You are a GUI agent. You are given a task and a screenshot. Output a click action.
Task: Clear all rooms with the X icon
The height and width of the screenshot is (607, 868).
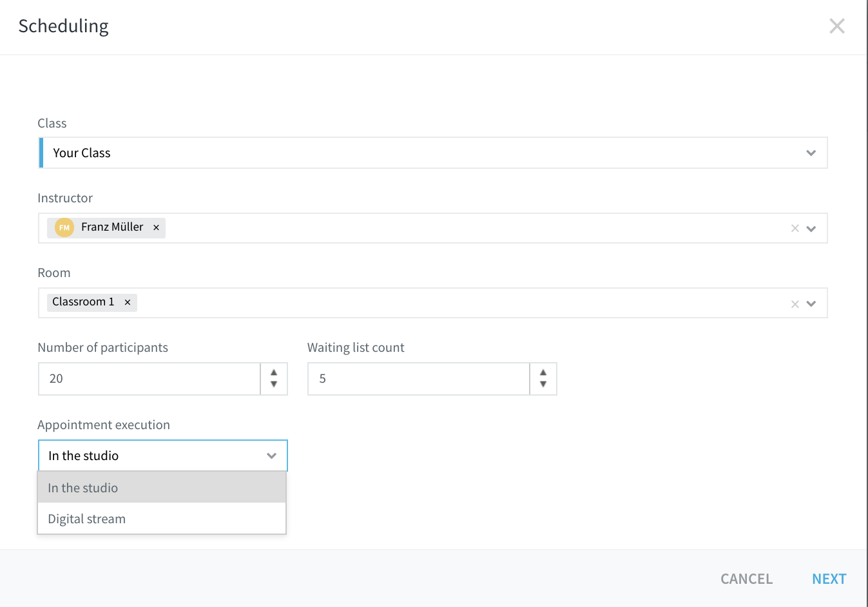(795, 303)
